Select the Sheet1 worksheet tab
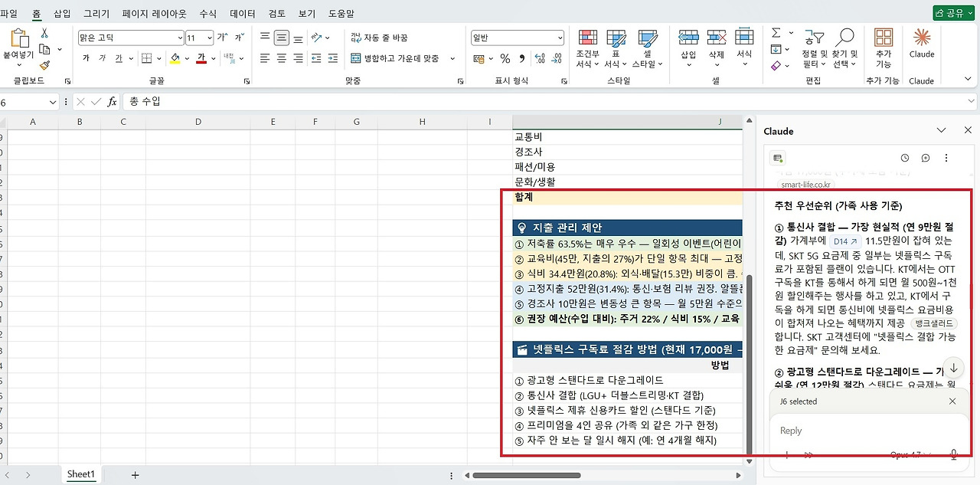The height and width of the screenshot is (485, 980). [x=80, y=474]
